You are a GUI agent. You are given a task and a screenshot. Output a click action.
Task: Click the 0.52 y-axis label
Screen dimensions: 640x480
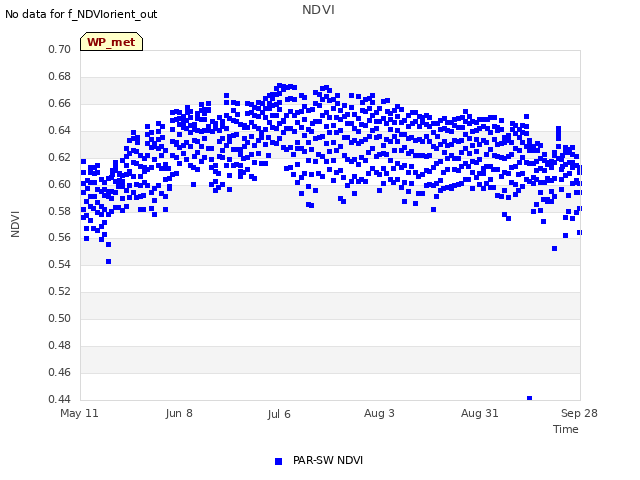[60, 291]
